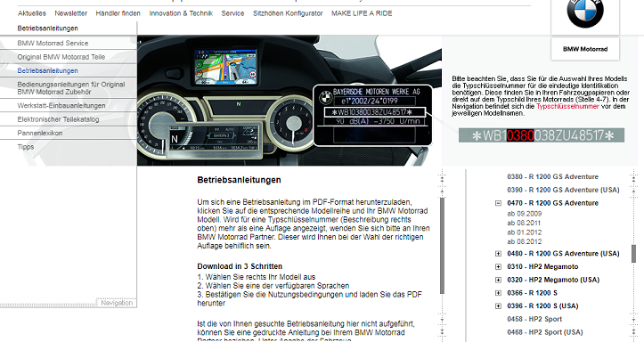
Task: Open Händler finden in the top navigation
Action: tap(118, 13)
